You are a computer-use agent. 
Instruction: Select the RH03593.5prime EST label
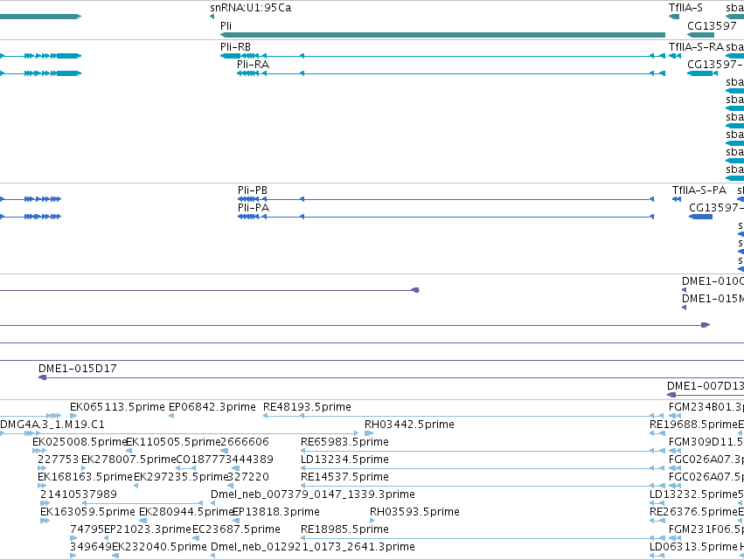pyautogui.click(x=414, y=512)
